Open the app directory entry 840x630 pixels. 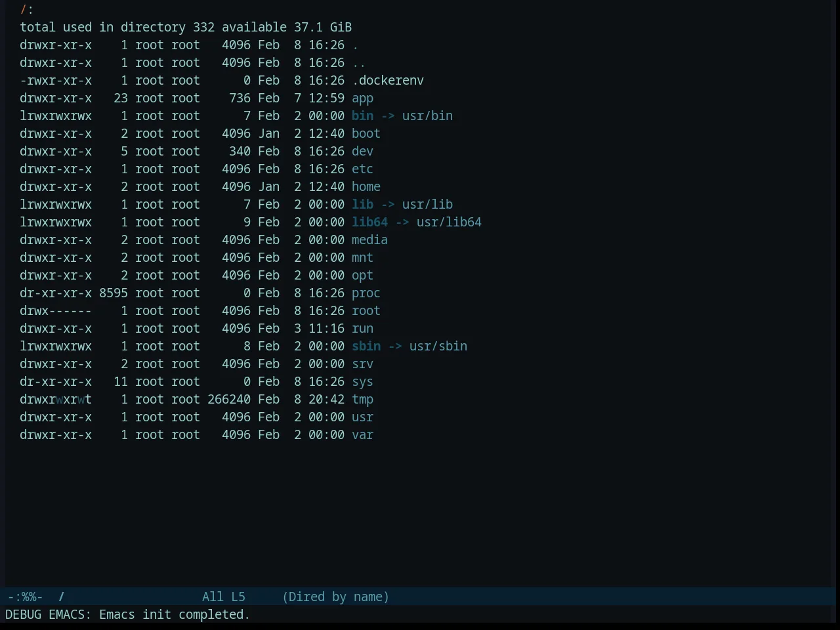[x=362, y=98]
